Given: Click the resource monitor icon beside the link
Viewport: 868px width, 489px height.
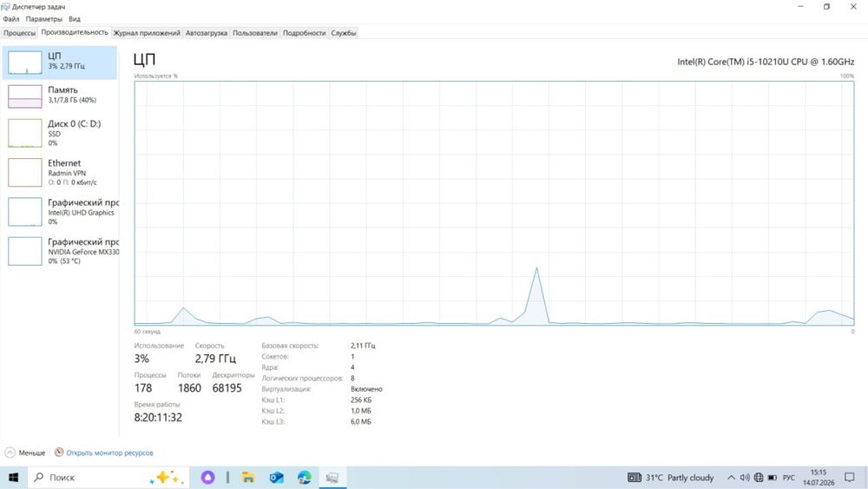Looking at the screenshot, I should point(59,452).
